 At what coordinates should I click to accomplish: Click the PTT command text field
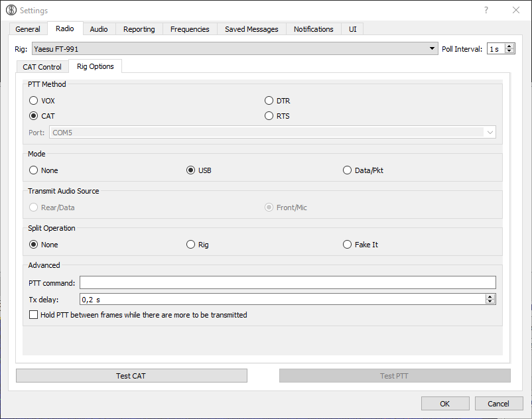pyautogui.click(x=288, y=283)
